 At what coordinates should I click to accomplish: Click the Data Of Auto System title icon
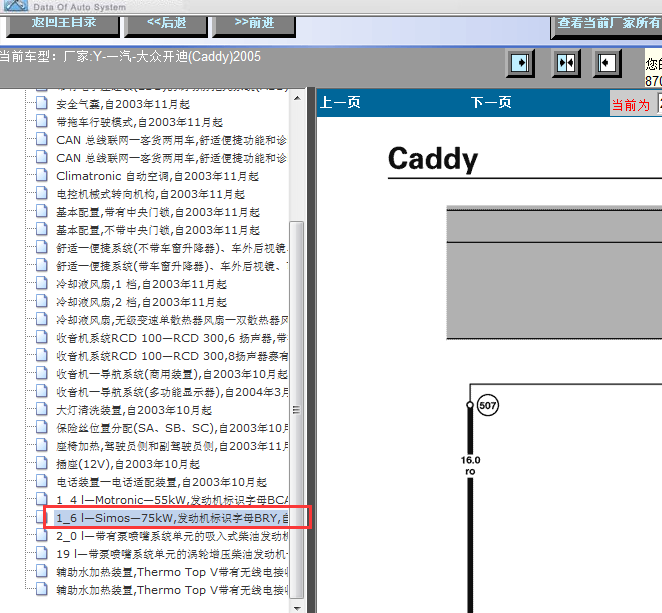(16, 5)
